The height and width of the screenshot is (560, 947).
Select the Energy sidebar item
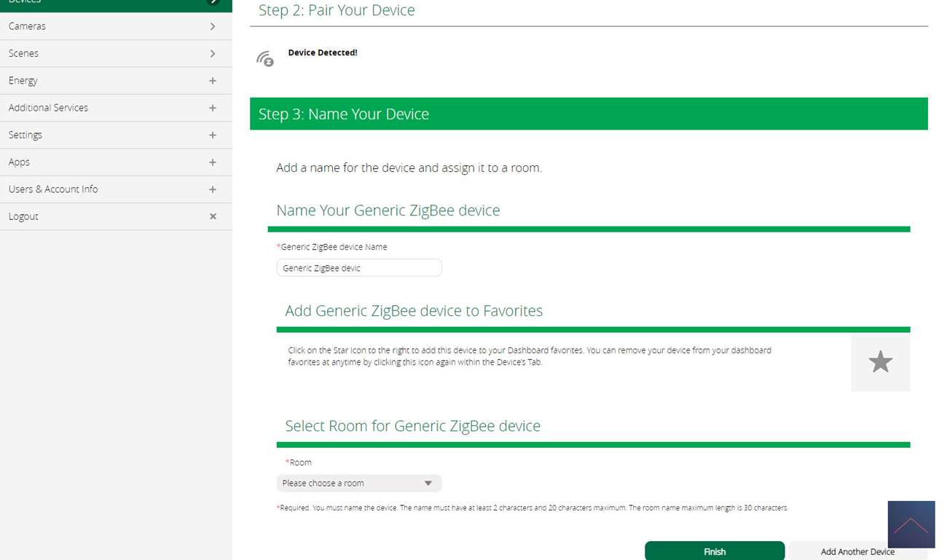(23, 81)
